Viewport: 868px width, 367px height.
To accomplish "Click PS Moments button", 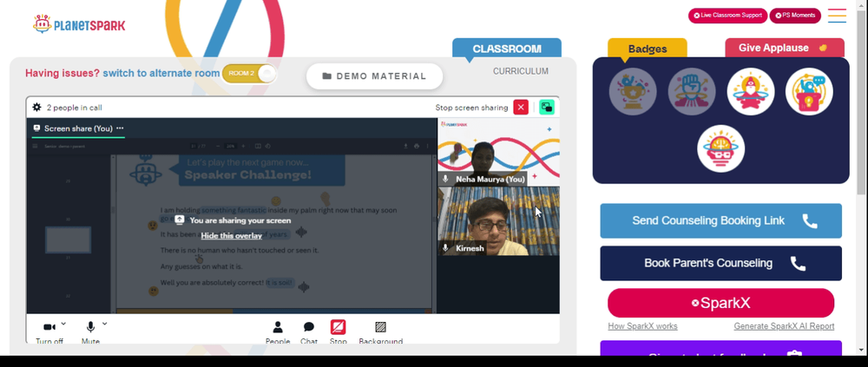I will click(x=795, y=16).
